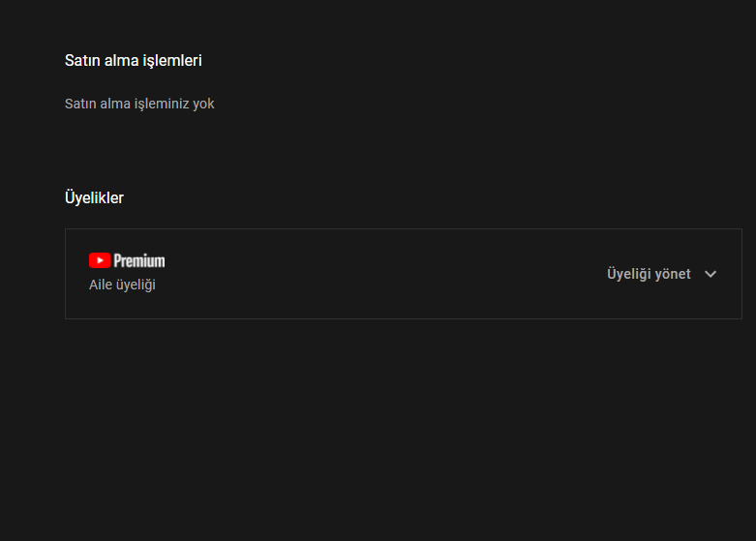Click 'Satın' in the purchases heading
756x541 pixels.
80,60
